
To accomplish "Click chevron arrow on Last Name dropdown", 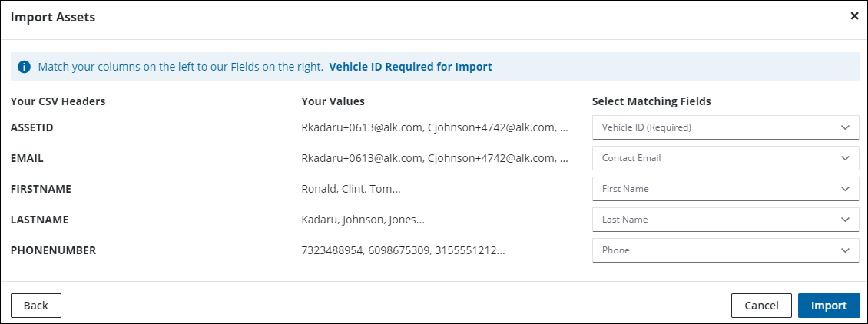I will coord(846,220).
